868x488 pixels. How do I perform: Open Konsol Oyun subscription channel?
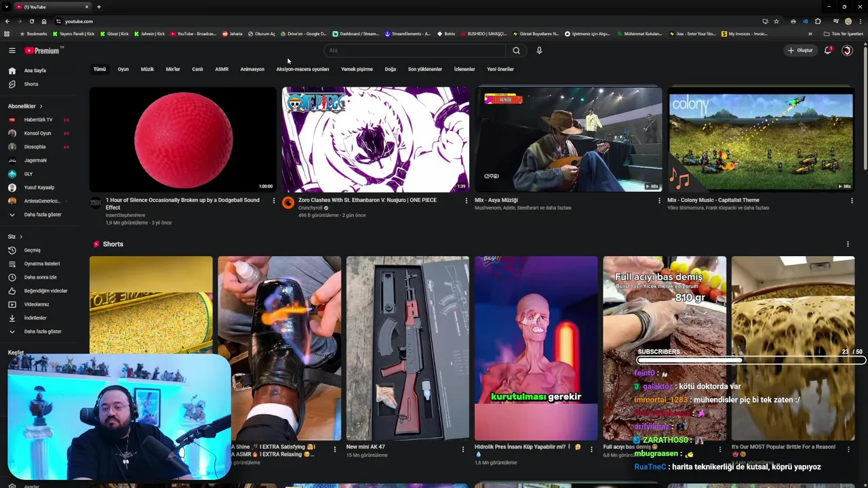click(x=37, y=134)
